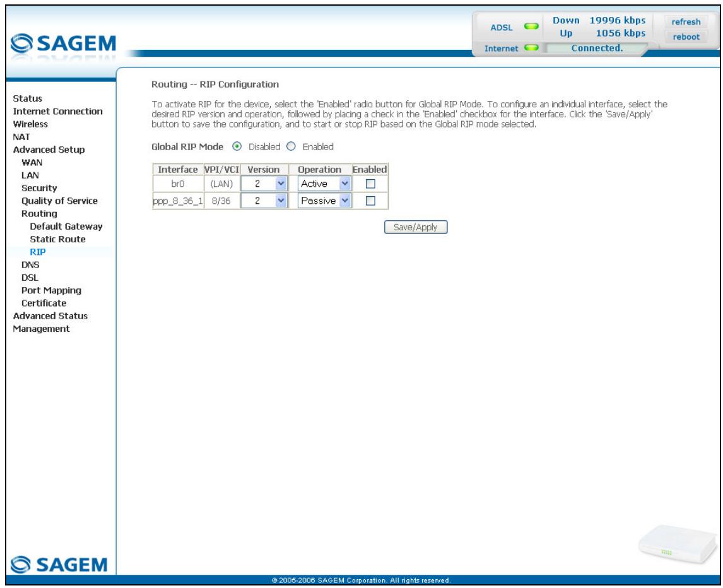Open the Default Gateway page
Viewport: 723px width, 588px height.
click(x=66, y=226)
